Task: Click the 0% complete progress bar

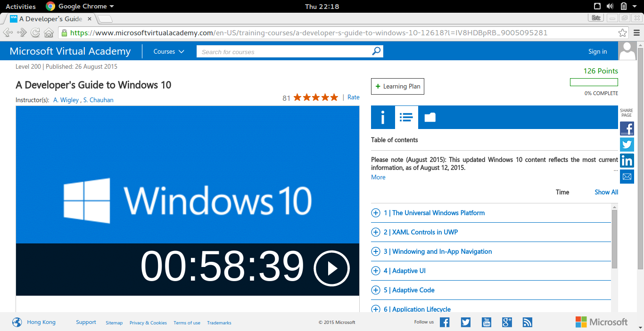Action: pos(594,82)
